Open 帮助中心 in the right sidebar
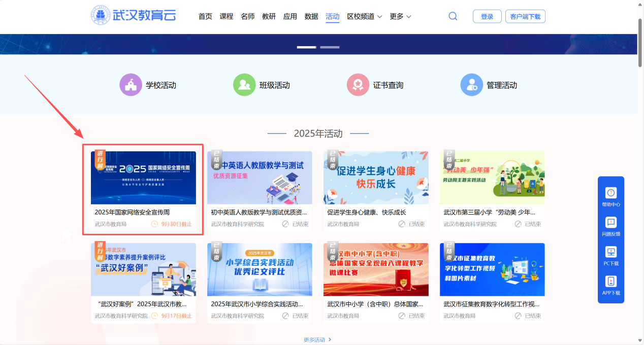This screenshot has width=644, height=345. tap(611, 193)
